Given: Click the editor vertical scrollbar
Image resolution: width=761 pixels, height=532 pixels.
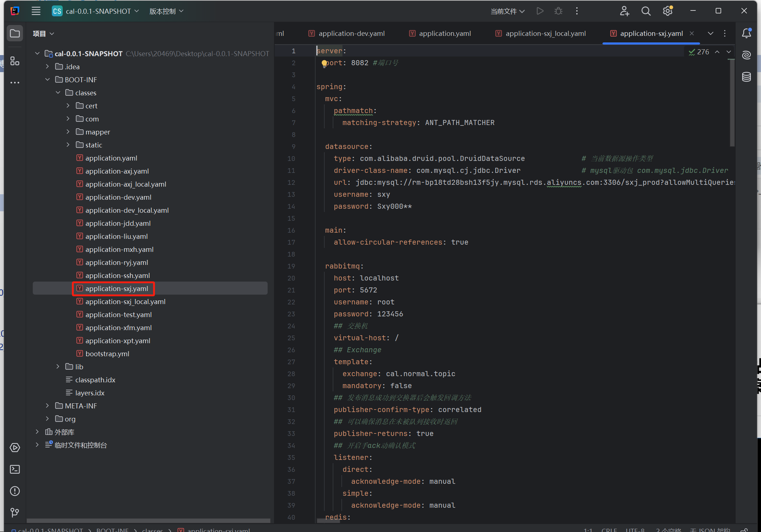Looking at the screenshot, I should click(732, 103).
